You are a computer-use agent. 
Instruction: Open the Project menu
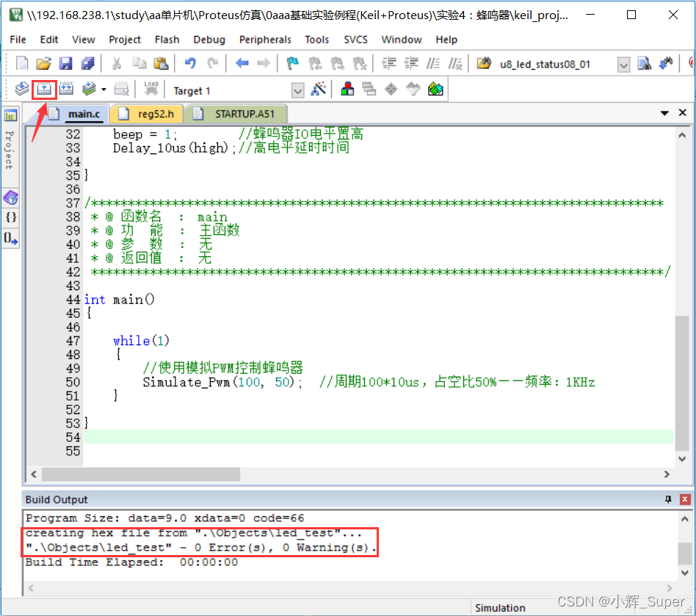click(x=125, y=40)
